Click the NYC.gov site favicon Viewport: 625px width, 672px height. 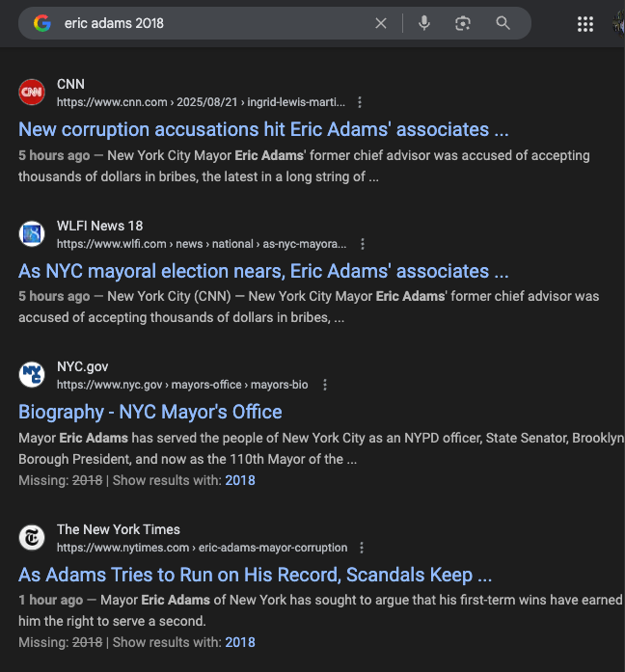point(32,375)
